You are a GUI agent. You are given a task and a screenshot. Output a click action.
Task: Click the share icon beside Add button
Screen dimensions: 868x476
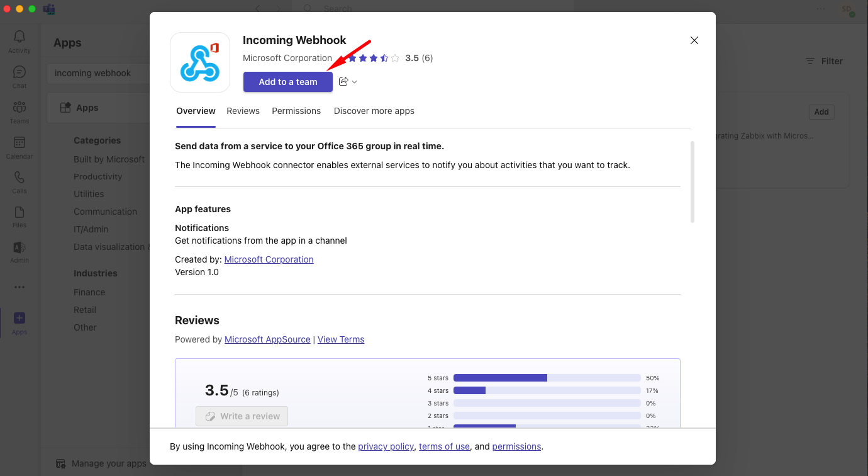(343, 82)
